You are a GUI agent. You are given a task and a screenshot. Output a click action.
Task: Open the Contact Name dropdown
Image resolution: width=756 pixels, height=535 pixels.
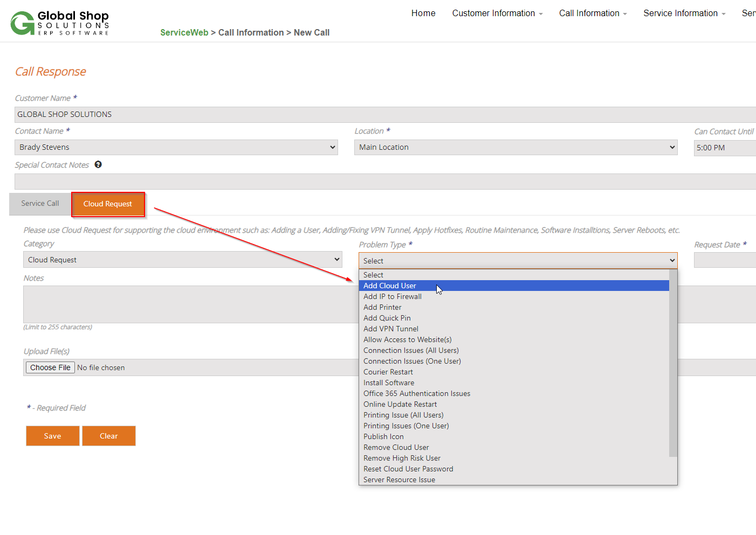pyautogui.click(x=176, y=147)
